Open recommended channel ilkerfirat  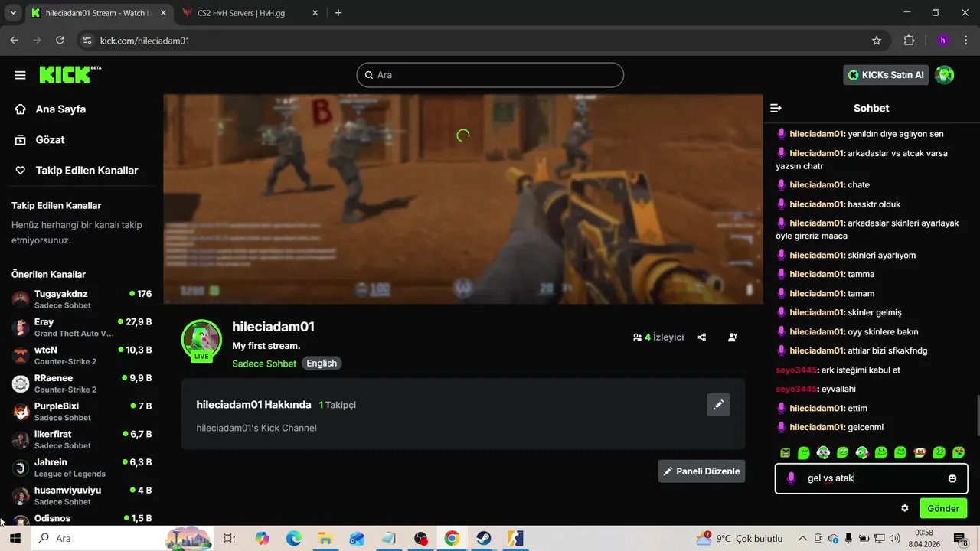82,439
